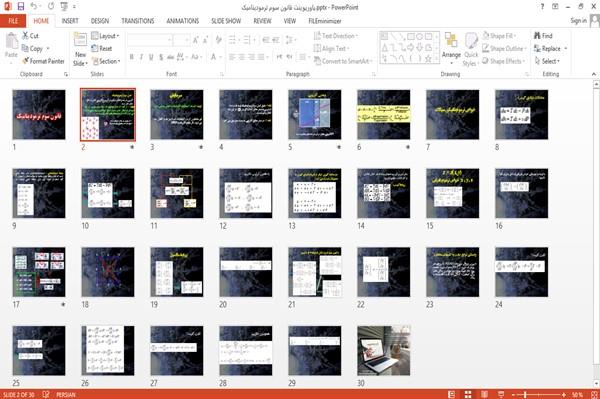600x399 pixels.
Task: Select slide 30 thumbnail with laptop photo
Action: click(383, 350)
